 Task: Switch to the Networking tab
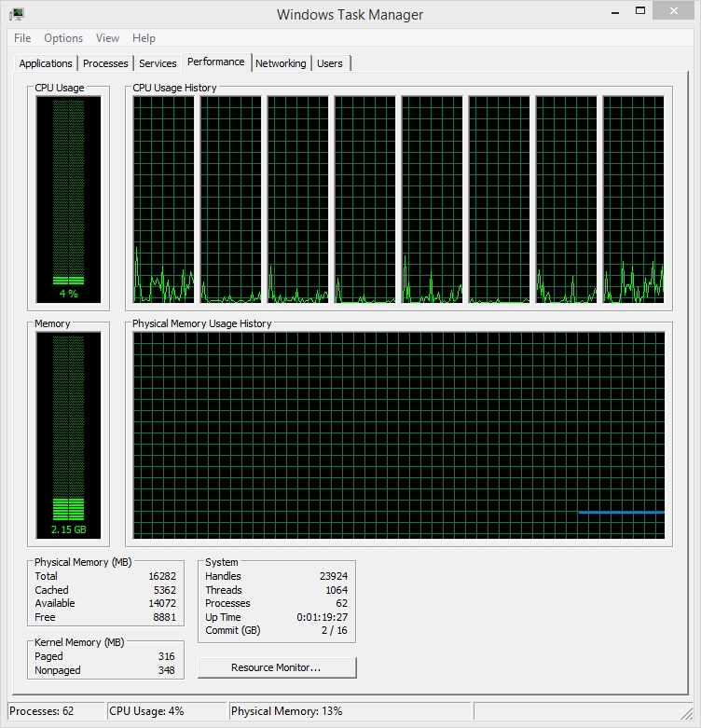coord(281,63)
